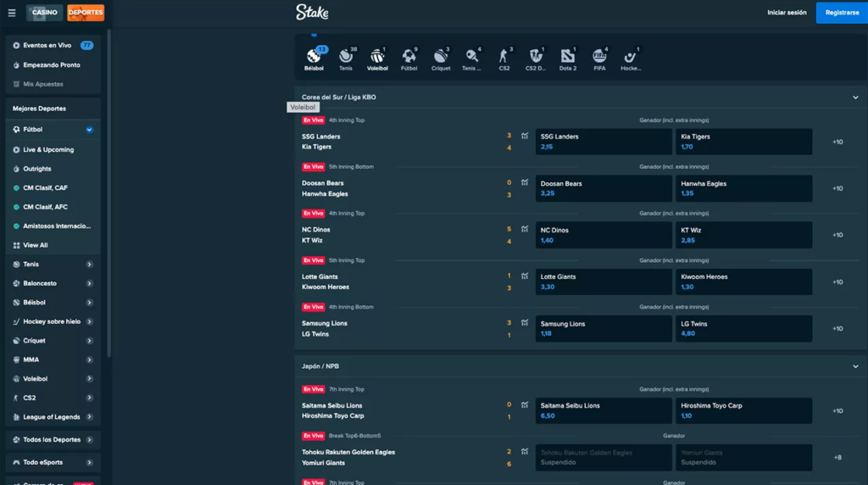This screenshot has height=485, width=868.
Task: Open SSG Landers vs Kia Tigers match
Action: 321,142
